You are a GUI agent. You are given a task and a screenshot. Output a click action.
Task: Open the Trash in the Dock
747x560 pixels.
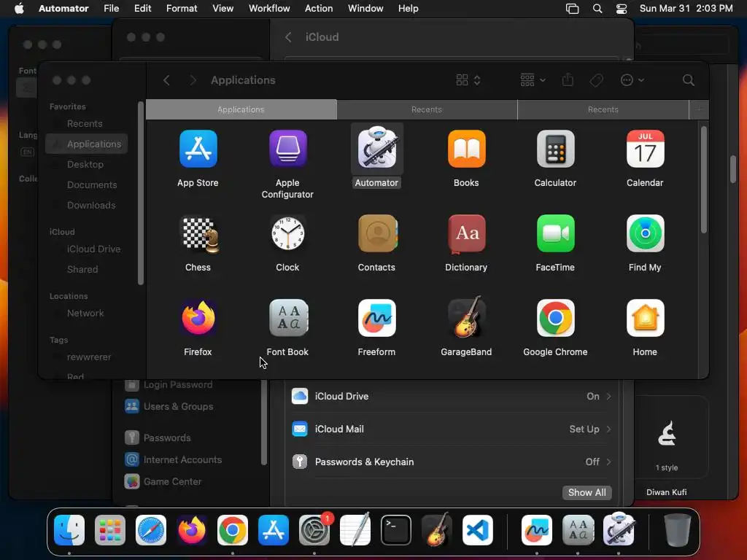point(678,530)
